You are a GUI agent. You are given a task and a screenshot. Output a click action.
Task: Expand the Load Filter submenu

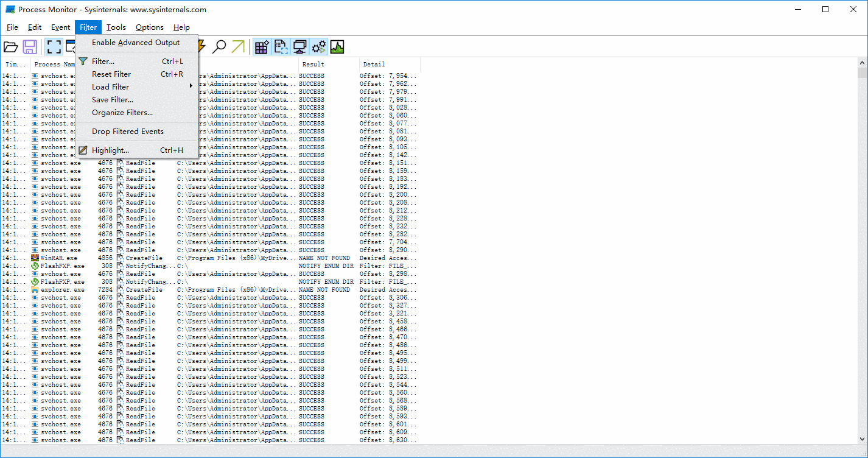pyautogui.click(x=110, y=86)
